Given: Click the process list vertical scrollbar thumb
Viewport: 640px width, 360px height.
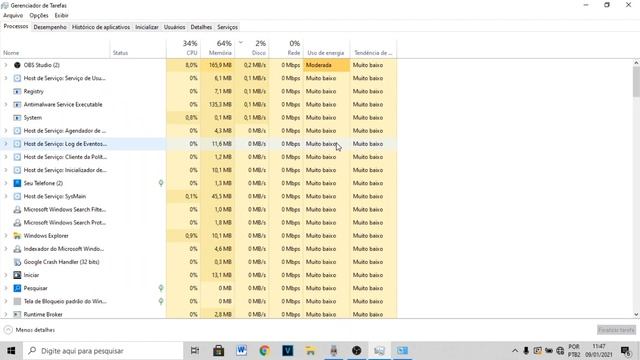Looking at the screenshot, I should coord(636,82).
